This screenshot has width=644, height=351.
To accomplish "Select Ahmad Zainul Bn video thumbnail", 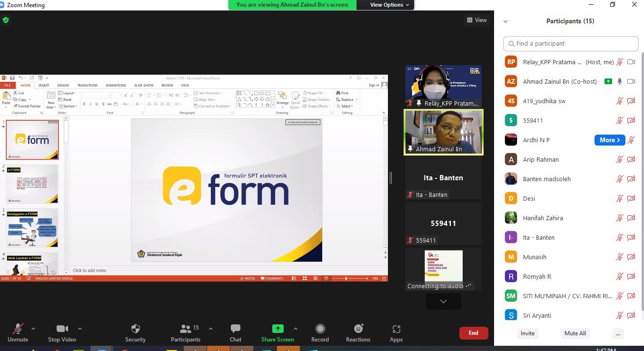I will tap(443, 132).
